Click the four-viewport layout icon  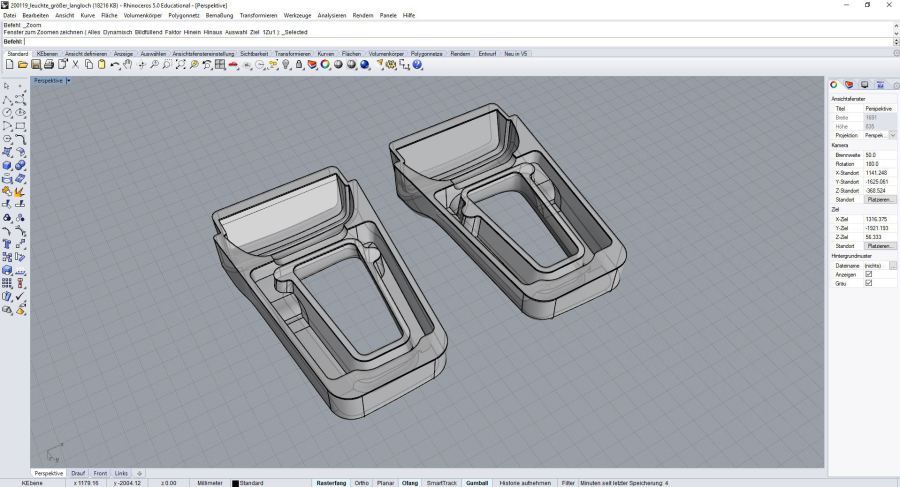[219, 64]
